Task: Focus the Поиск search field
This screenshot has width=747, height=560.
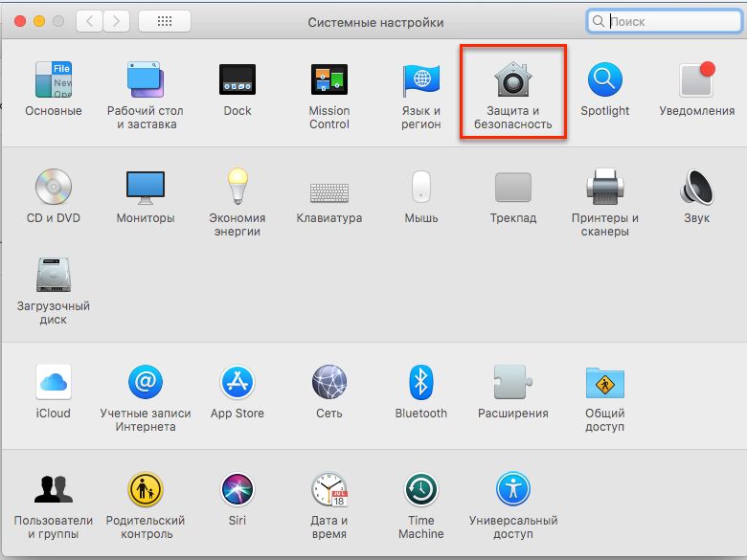Action: tap(665, 21)
